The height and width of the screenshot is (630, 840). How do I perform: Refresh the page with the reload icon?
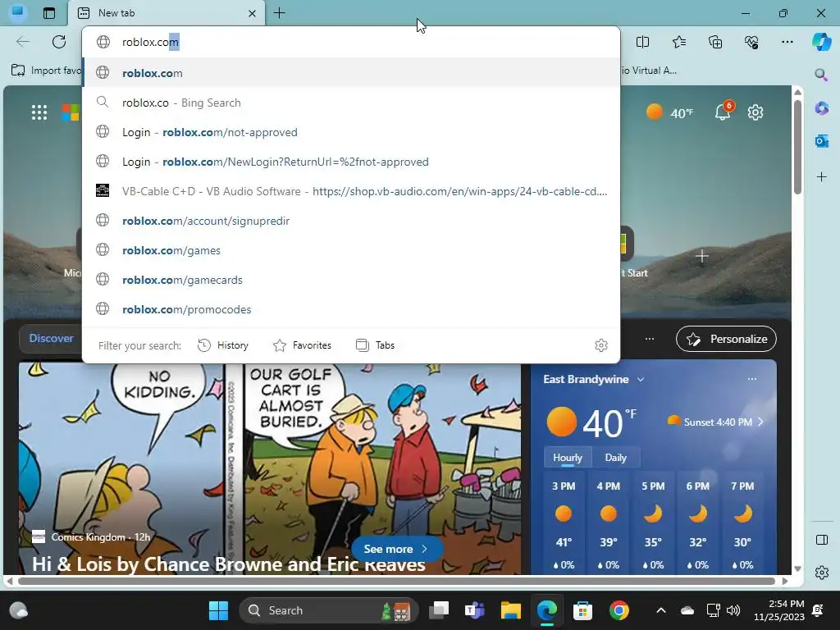coord(59,42)
